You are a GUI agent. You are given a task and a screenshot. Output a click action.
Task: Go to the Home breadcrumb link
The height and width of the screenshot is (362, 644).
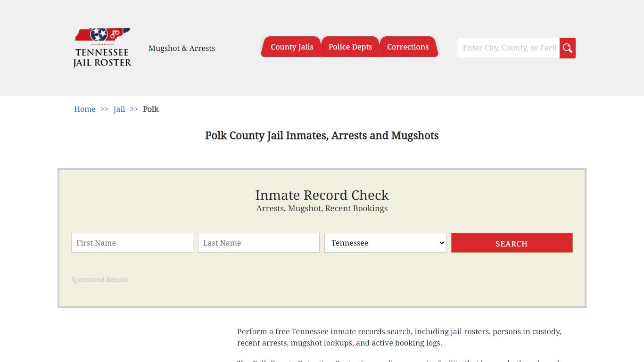85,109
